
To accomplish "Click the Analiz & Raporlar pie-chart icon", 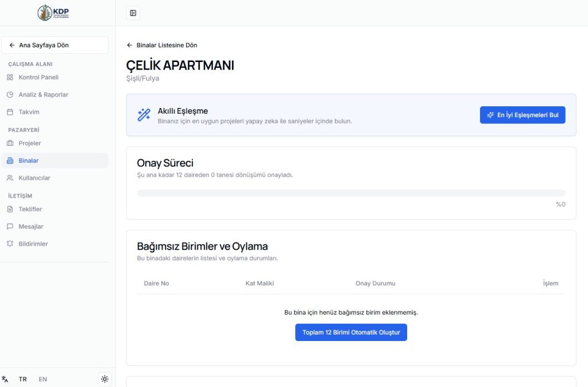I will click(x=10, y=95).
